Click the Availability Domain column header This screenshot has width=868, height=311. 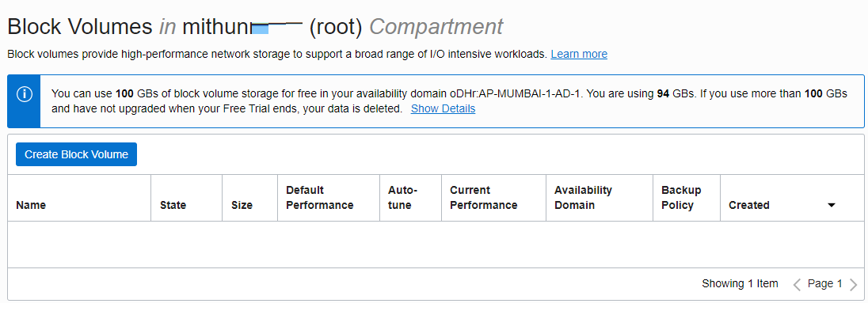pyautogui.click(x=583, y=198)
